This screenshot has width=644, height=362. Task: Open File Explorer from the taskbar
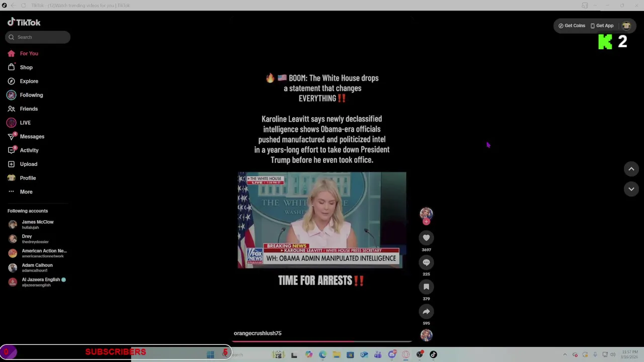tap(337, 354)
